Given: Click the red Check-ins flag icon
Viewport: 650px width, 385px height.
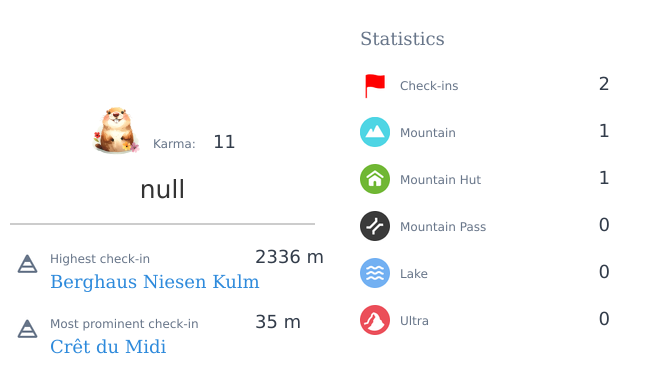Looking at the screenshot, I should pyautogui.click(x=375, y=86).
